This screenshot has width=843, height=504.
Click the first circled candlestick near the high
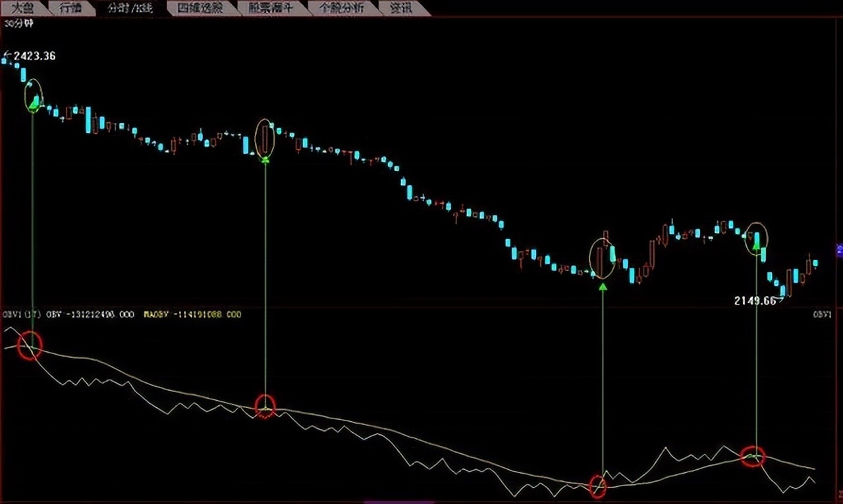pos(34,96)
